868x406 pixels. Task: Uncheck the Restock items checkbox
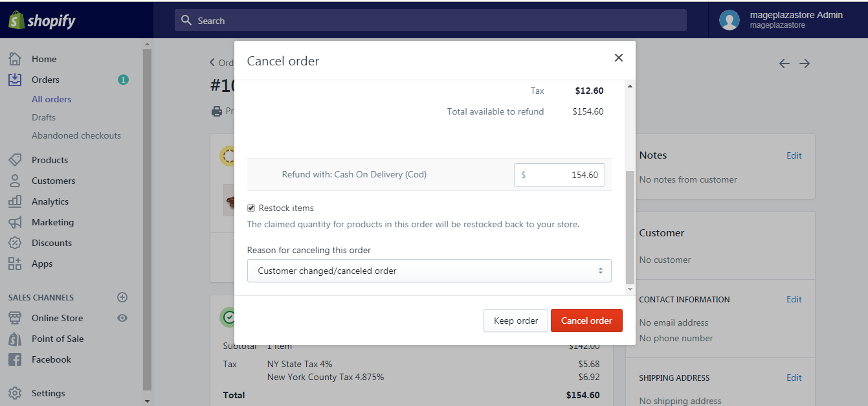pyautogui.click(x=251, y=208)
